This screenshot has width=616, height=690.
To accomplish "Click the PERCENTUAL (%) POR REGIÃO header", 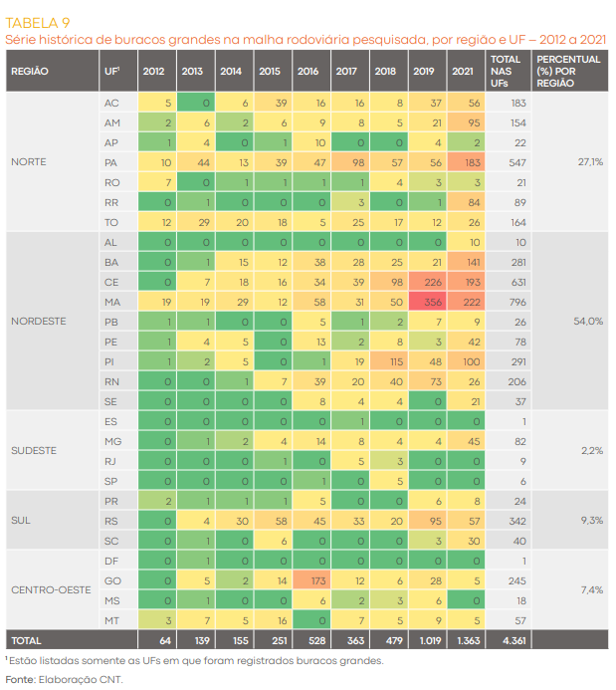I will tap(568, 72).
